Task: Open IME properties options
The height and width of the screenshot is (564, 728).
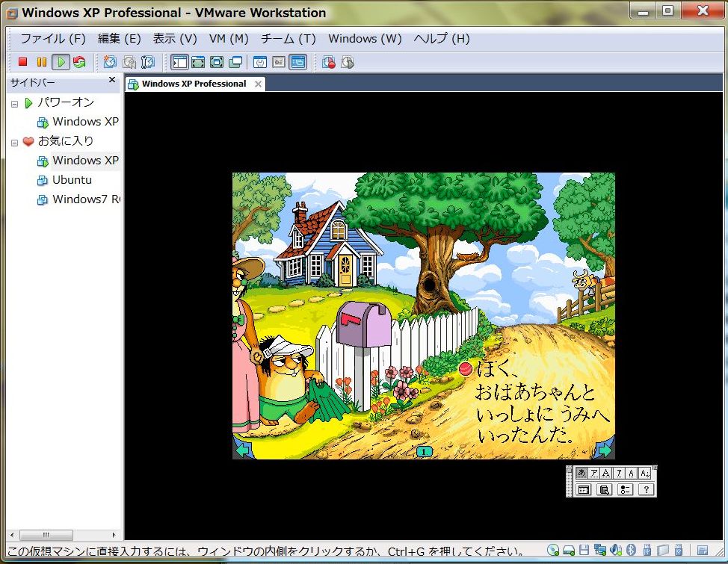Action: (x=625, y=489)
